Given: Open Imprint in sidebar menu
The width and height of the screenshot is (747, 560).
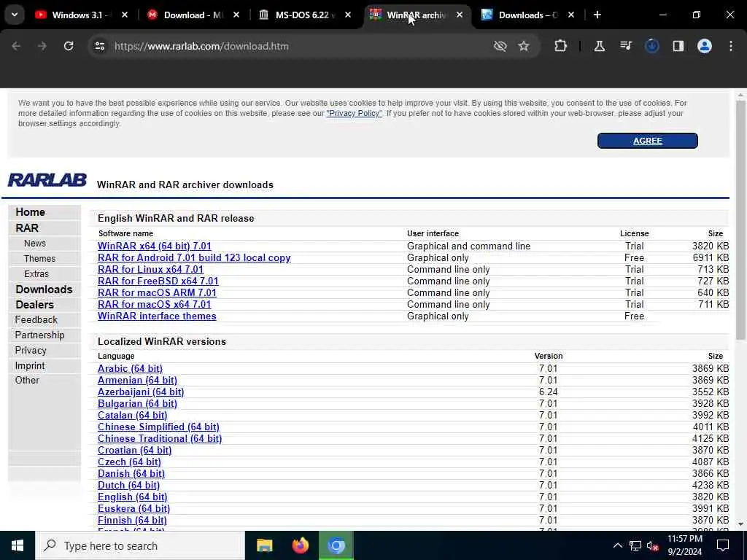Looking at the screenshot, I should (x=29, y=366).
